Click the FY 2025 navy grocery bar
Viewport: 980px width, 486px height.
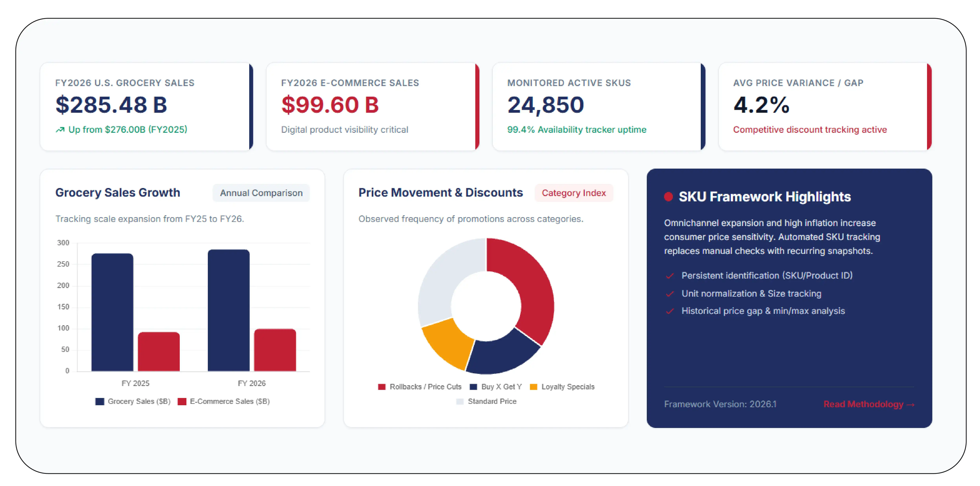112,312
